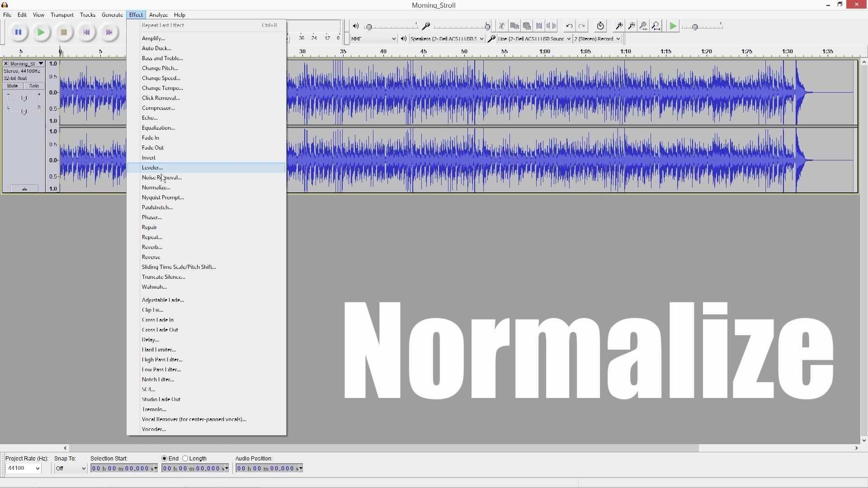The width and height of the screenshot is (868, 488).
Task: Adjust the playback volume slider
Action: pyautogui.click(x=369, y=26)
